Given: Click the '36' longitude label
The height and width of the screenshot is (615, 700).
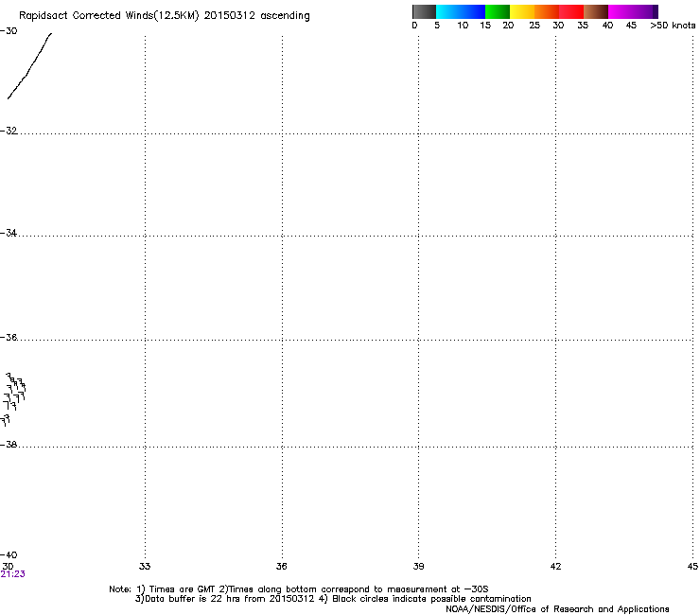Looking at the screenshot, I should (x=281, y=567).
